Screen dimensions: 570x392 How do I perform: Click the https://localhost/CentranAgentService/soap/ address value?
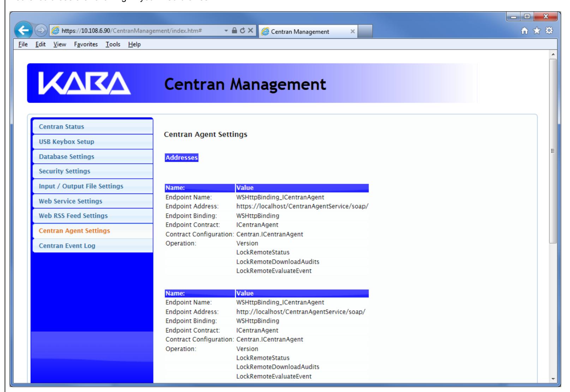pos(302,206)
